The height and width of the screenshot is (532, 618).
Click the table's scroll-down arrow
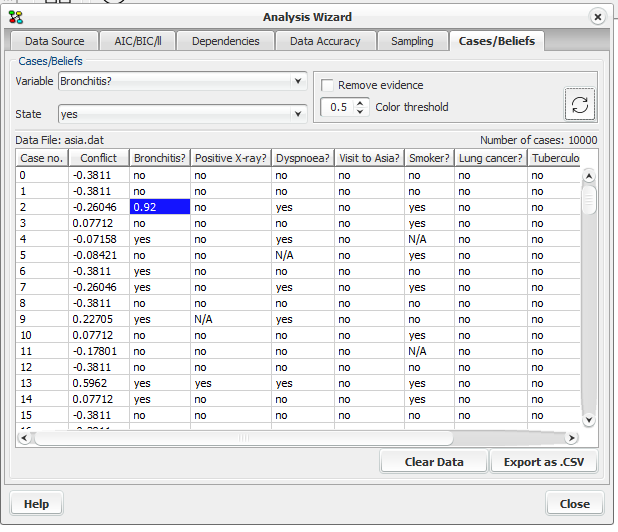click(588, 419)
